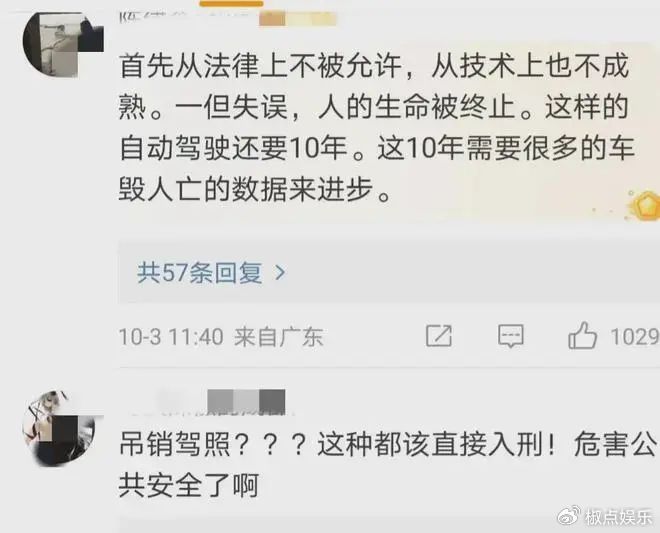
Task: Tap the orange bar at the top
Action: click(232, 3)
